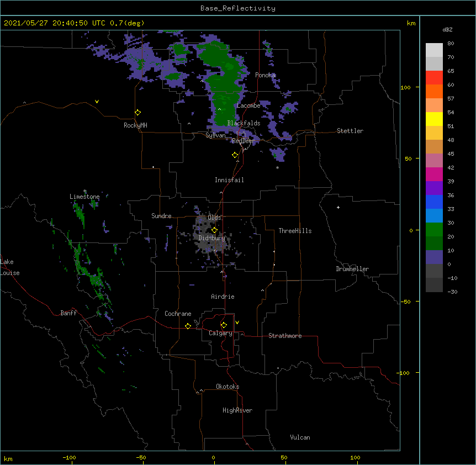The width and height of the screenshot is (476, 465).
Task: Click the bright red legend color swatch
Action: (x=434, y=77)
